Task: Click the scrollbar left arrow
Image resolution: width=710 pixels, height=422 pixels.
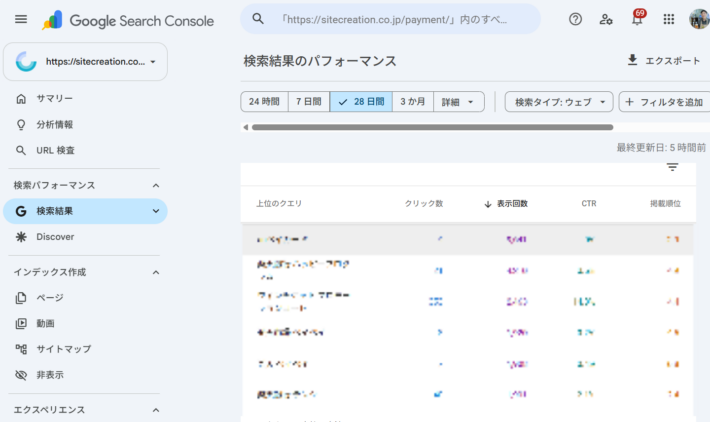Action: click(x=245, y=127)
